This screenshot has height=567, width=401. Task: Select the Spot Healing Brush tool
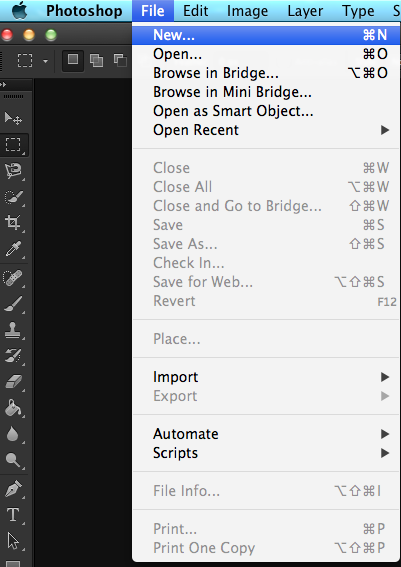[x=13, y=278]
